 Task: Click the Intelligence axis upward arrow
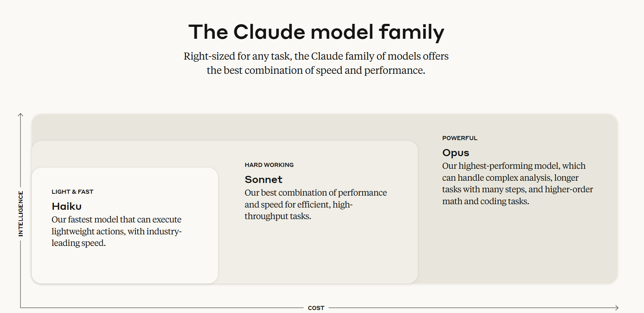20,115
